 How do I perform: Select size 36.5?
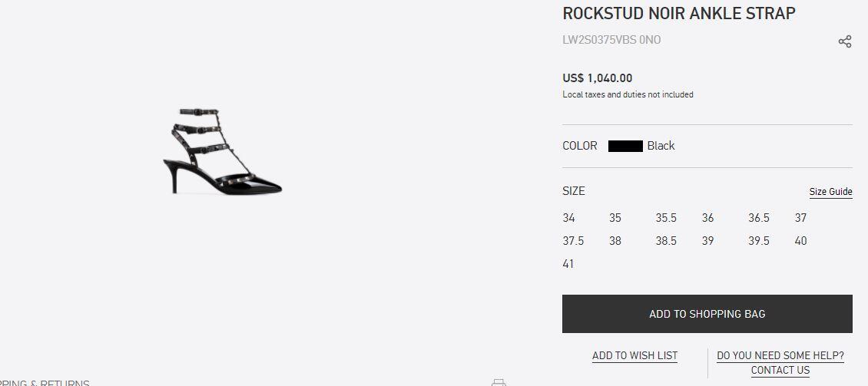pyautogui.click(x=758, y=218)
